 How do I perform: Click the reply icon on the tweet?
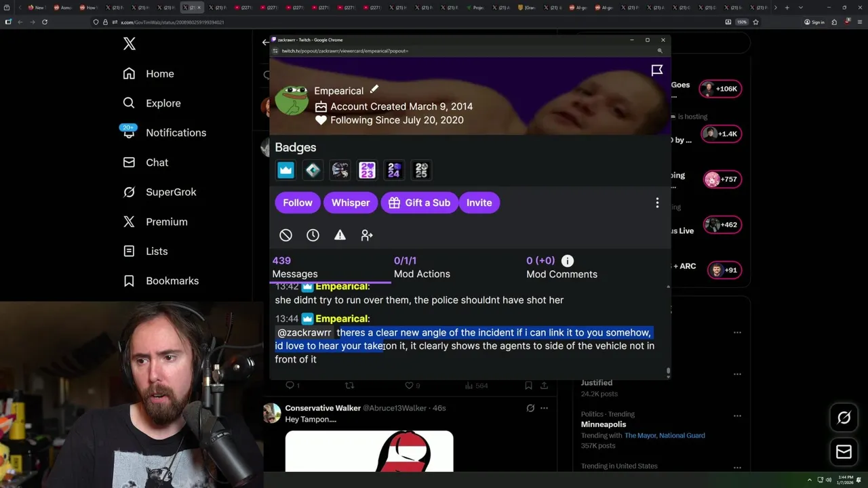pos(290,386)
